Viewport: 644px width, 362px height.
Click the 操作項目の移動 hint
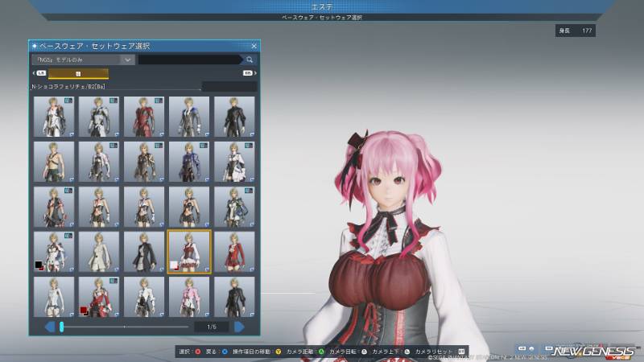pyautogui.click(x=257, y=352)
